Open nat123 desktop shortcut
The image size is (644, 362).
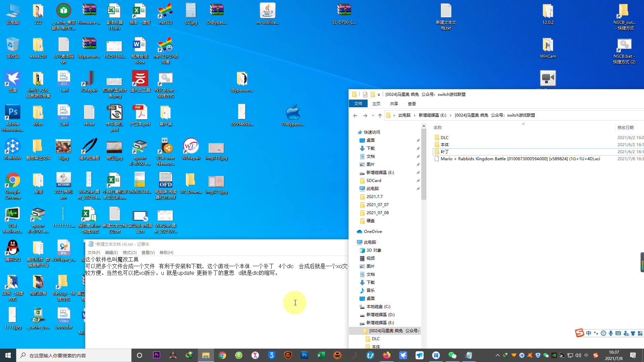166,14
